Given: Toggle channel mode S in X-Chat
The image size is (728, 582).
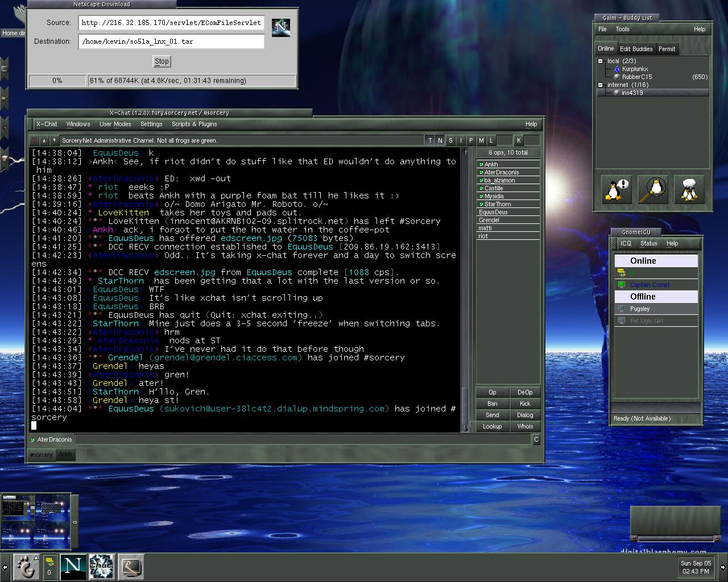Looking at the screenshot, I should coord(450,140).
